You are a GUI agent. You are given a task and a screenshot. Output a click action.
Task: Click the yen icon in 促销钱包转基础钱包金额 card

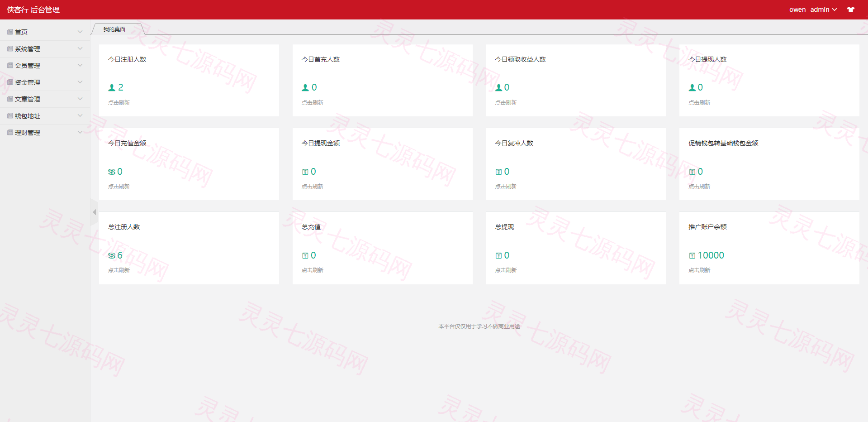[x=692, y=172]
